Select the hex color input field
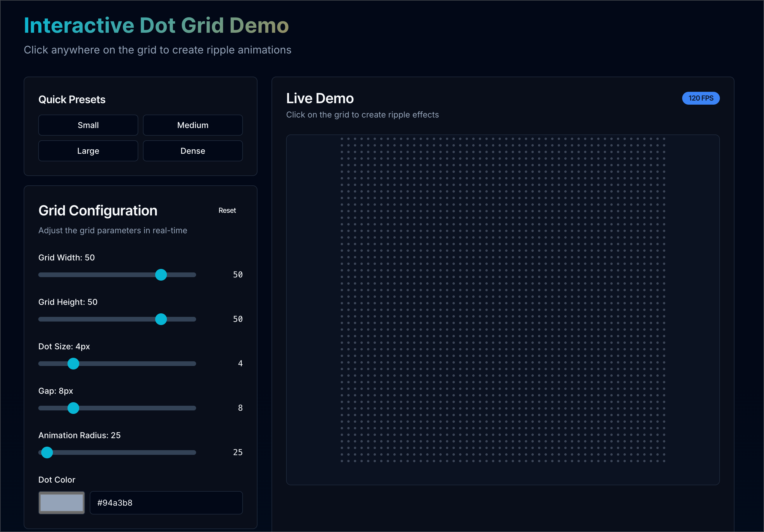764x532 pixels. point(166,503)
